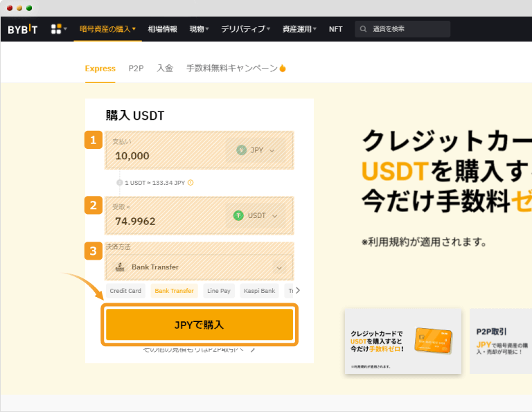Expand the 現物 menu
This screenshot has height=412, width=532.
point(199,29)
